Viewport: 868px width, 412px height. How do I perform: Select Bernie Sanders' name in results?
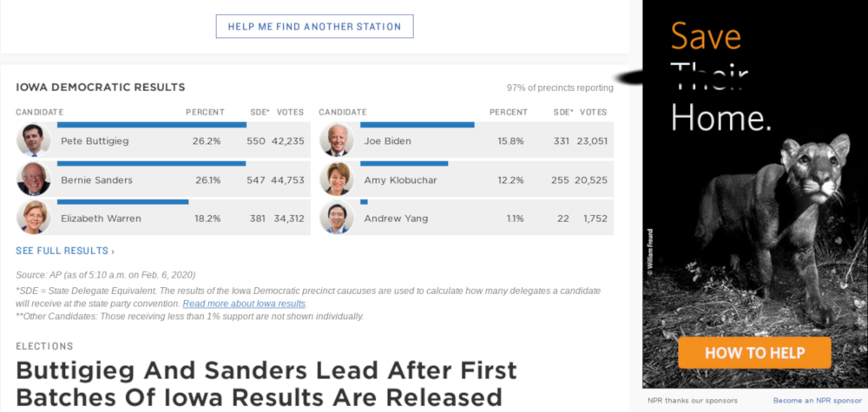pos(96,180)
